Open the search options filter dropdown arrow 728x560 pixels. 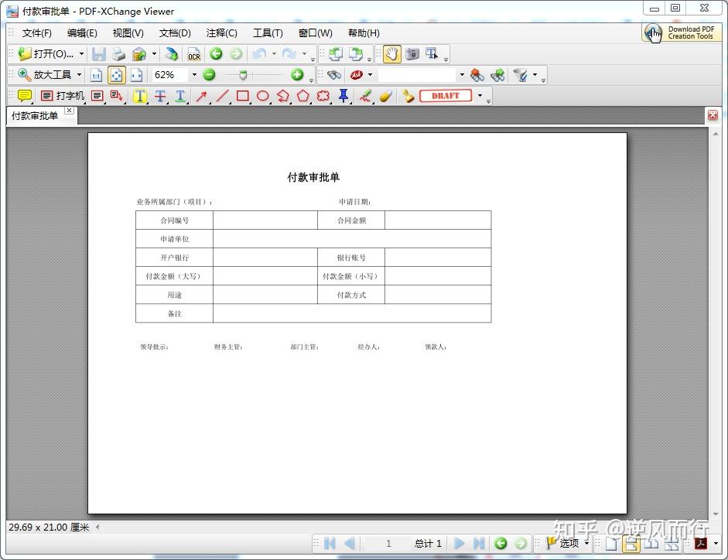coord(535,75)
